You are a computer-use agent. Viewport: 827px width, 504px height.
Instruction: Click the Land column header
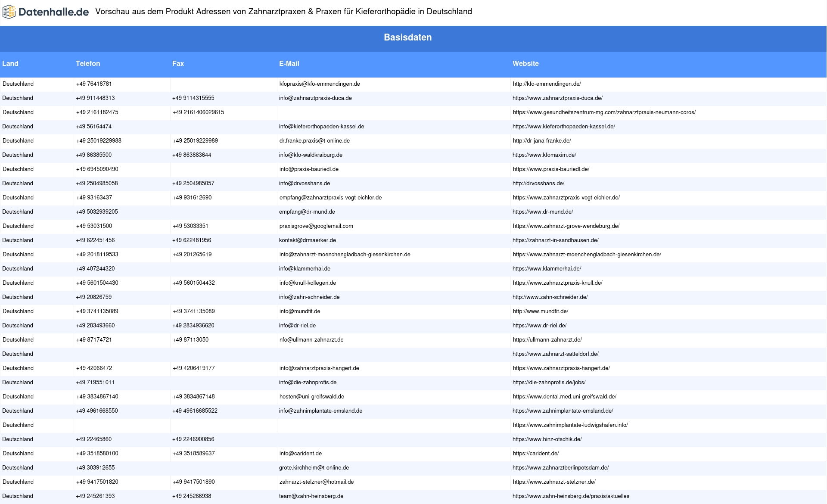pos(10,63)
